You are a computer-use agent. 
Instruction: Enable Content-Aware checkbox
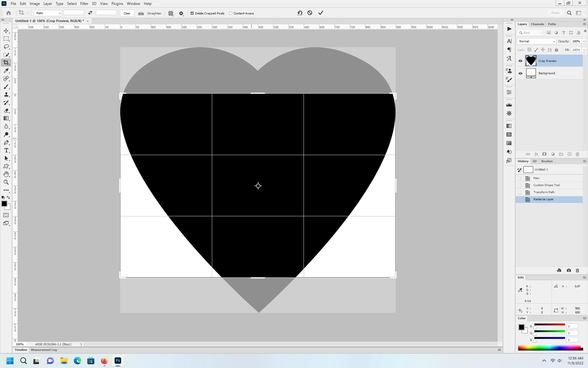[231, 13]
